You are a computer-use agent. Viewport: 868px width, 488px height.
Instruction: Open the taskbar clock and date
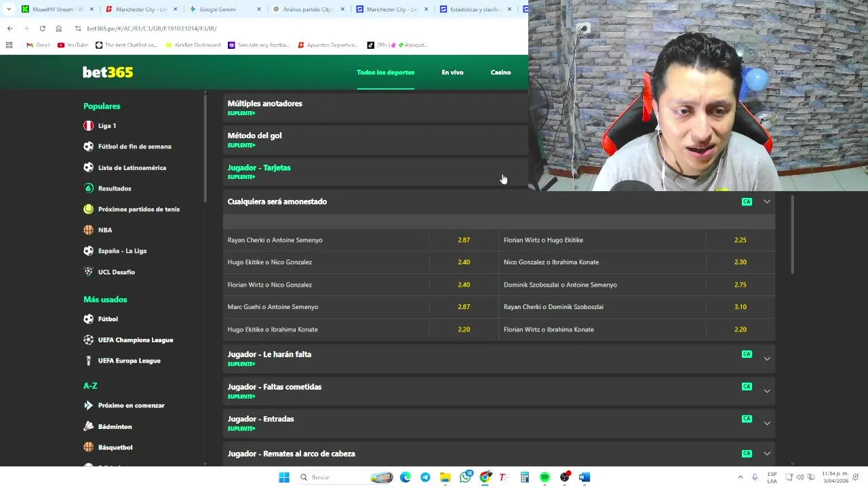tap(834, 477)
